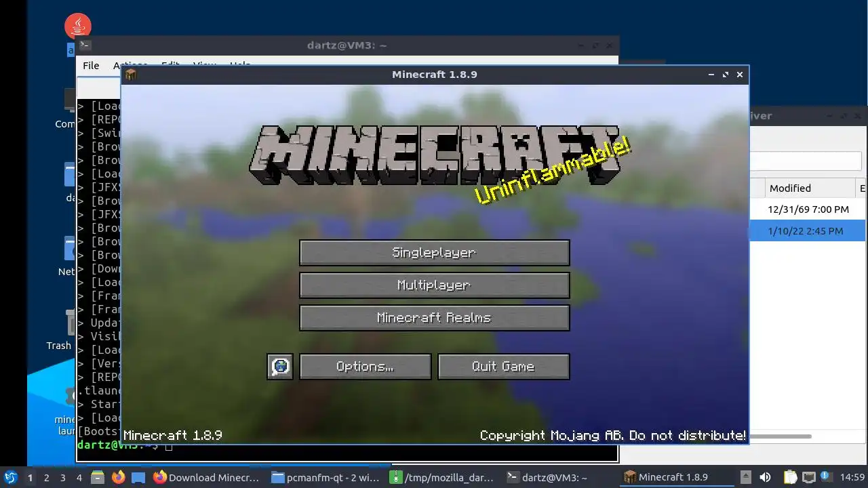Open the Singleplayer menu
Screen dimensions: 868x488
434,253
